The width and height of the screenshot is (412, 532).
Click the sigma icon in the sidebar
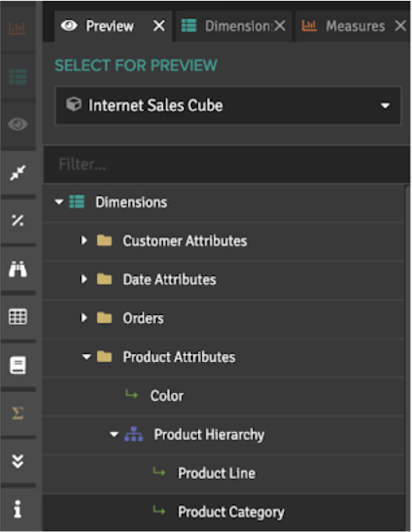18,413
